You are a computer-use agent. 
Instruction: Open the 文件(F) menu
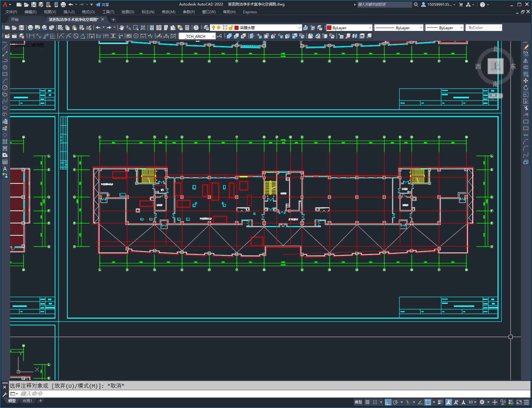click(11, 12)
